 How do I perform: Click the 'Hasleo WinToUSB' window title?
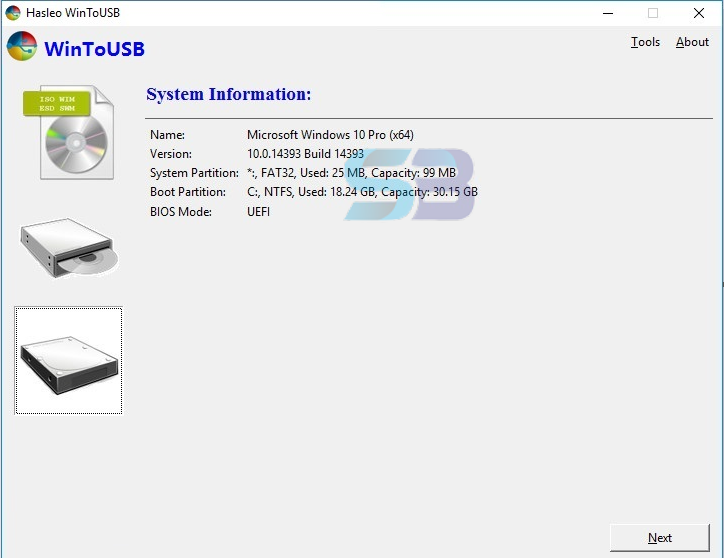click(73, 13)
